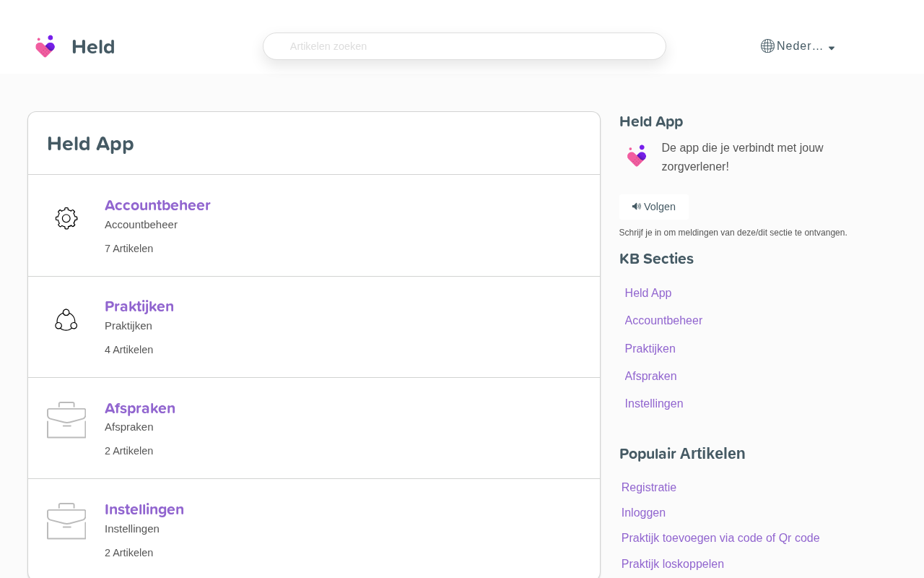The height and width of the screenshot is (578, 924).
Task: Open Praktijk toevoegen via code article
Action: 720,538
